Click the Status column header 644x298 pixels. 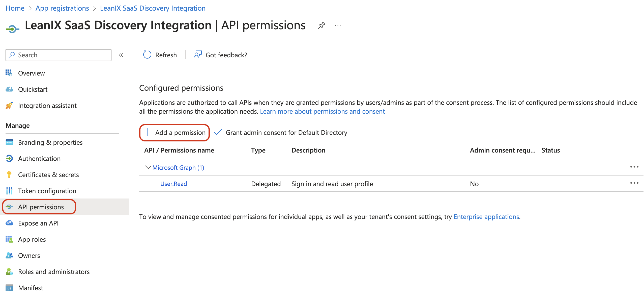click(551, 150)
